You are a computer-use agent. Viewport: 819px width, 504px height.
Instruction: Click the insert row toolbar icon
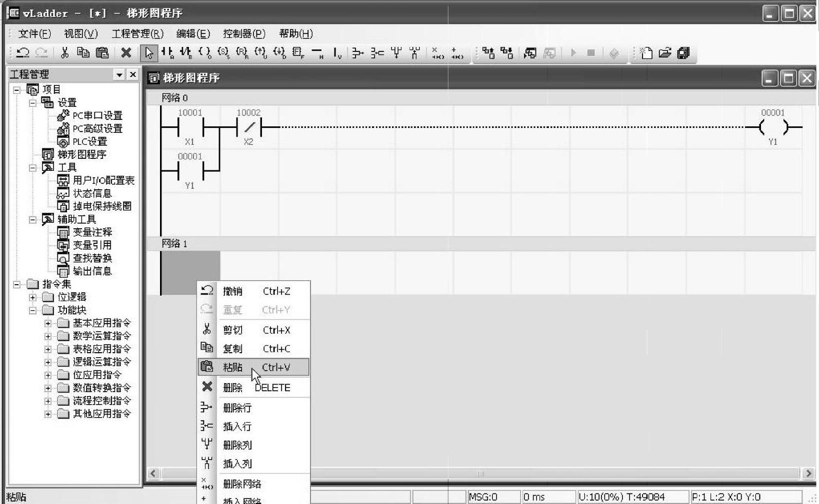click(377, 53)
